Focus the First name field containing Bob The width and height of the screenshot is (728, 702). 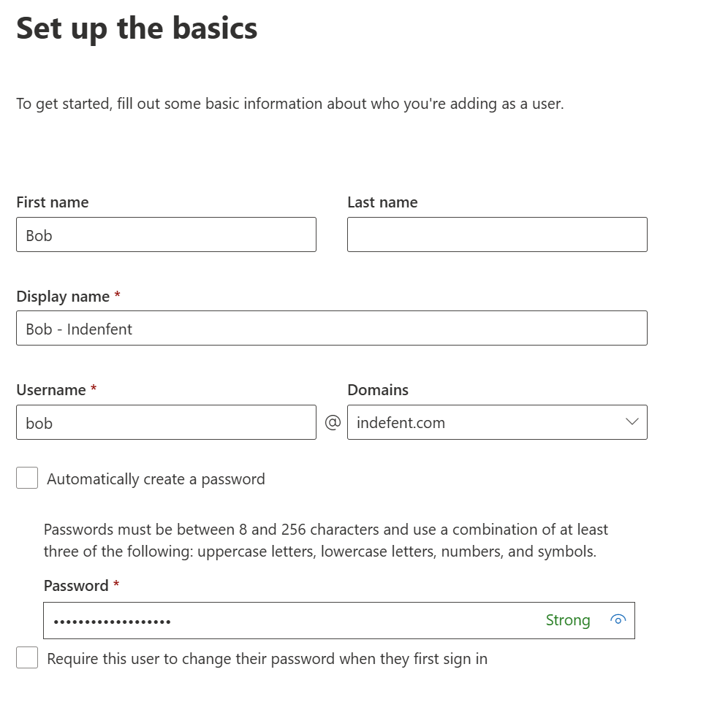coord(166,234)
